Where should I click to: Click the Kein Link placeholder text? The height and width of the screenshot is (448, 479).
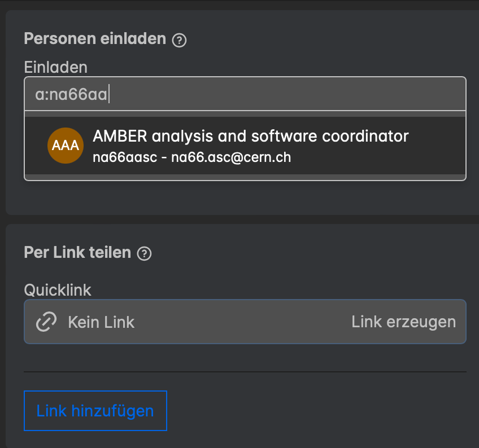101,322
